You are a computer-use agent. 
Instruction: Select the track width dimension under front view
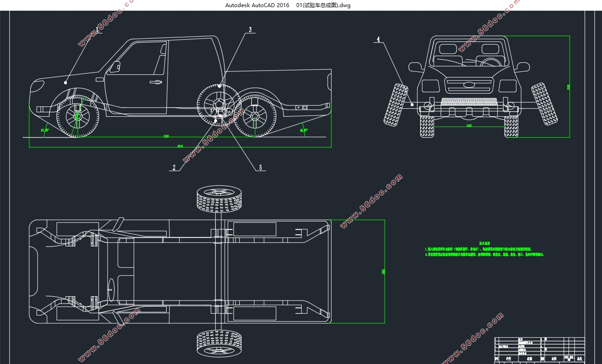tap(469, 126)
